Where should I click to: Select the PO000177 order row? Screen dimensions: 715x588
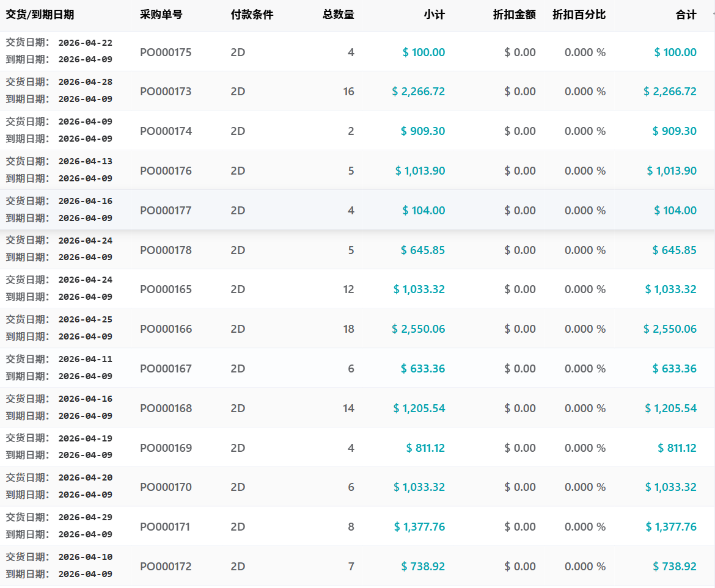[166, 211]
